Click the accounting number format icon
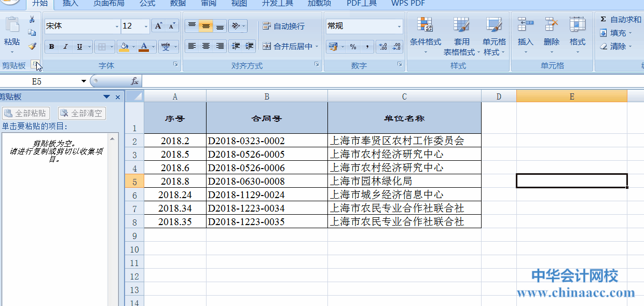This screenshot has height=306, width=644. (x=333, y=47)
